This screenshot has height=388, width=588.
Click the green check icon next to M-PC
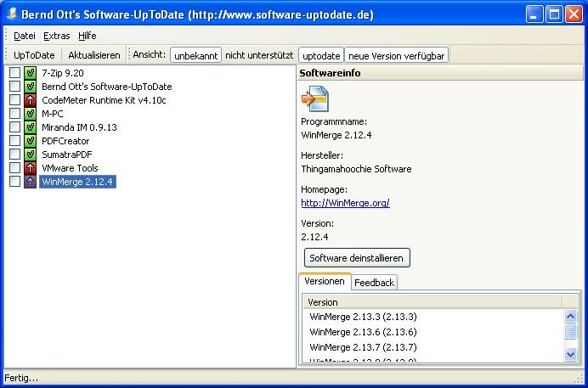pos(30,114)
